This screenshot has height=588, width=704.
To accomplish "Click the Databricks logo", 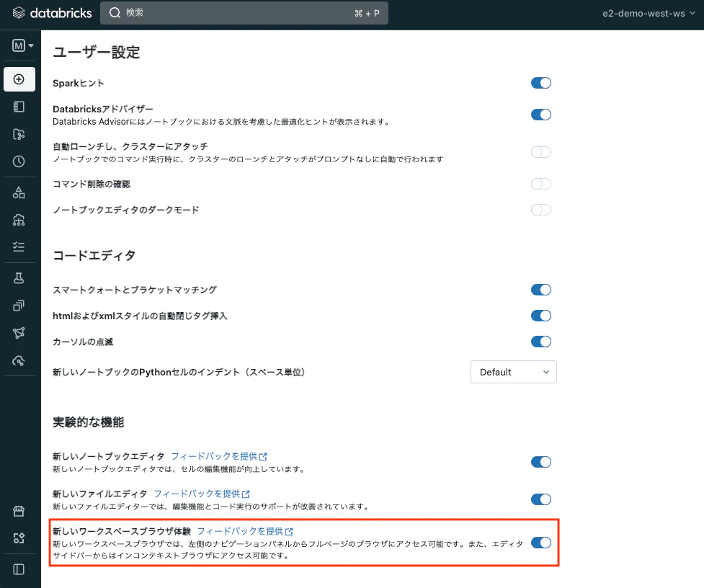I will [52, 13].
